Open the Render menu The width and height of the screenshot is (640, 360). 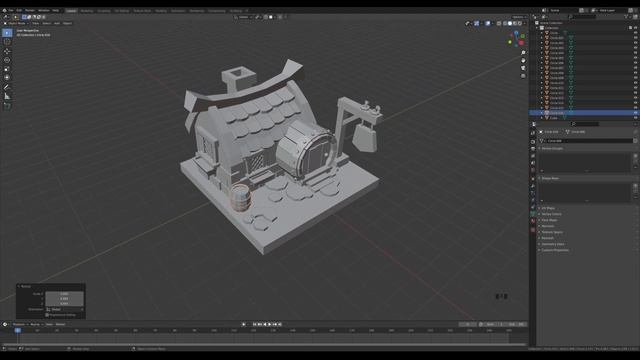pyautogui.click(x=30, y=11)
